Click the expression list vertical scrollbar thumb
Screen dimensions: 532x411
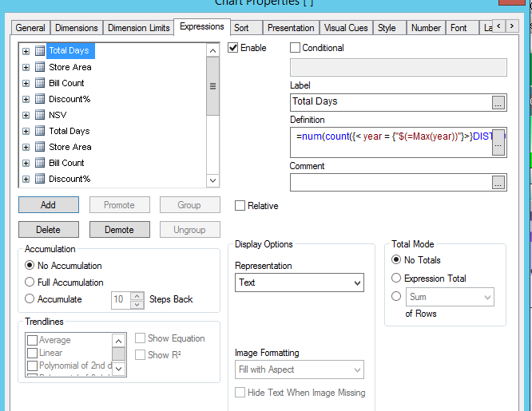point(212,87)
